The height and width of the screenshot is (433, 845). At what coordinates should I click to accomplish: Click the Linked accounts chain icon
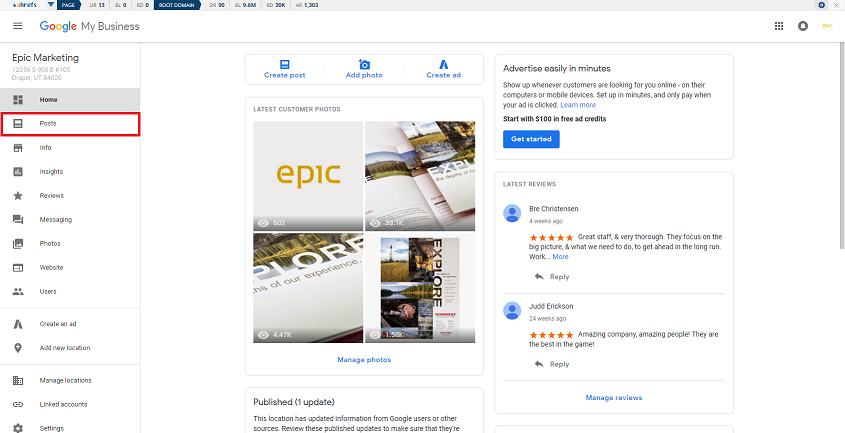point(18,404)
